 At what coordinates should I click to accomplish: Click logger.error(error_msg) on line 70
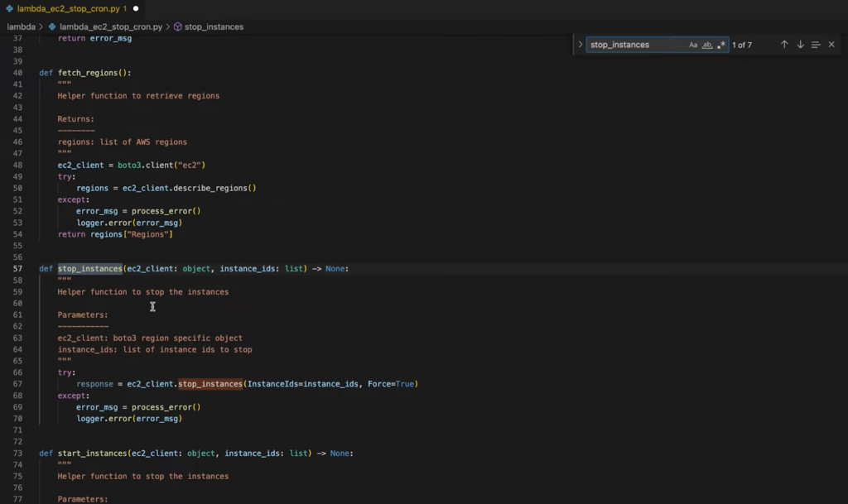tap(129, 419)
